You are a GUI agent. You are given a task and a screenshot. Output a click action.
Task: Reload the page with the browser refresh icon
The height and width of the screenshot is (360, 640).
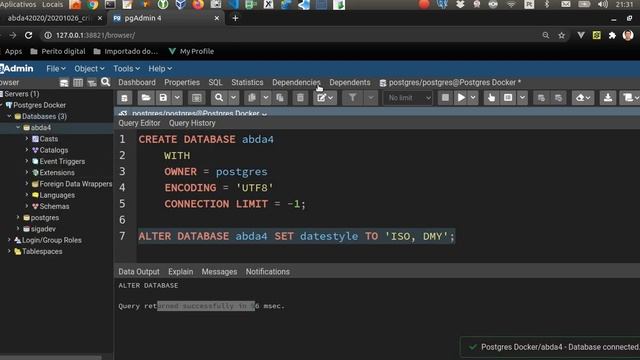[x=28, y=36]
